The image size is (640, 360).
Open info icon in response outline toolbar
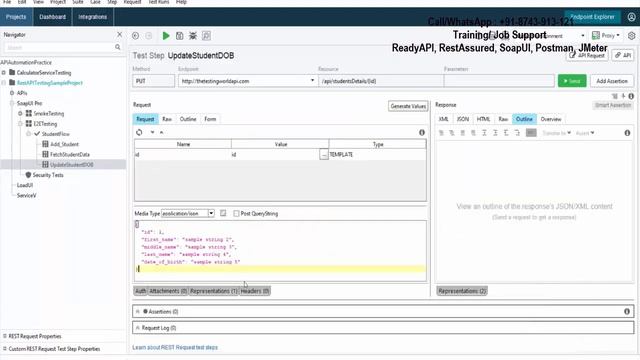click(x=627, y=133)
